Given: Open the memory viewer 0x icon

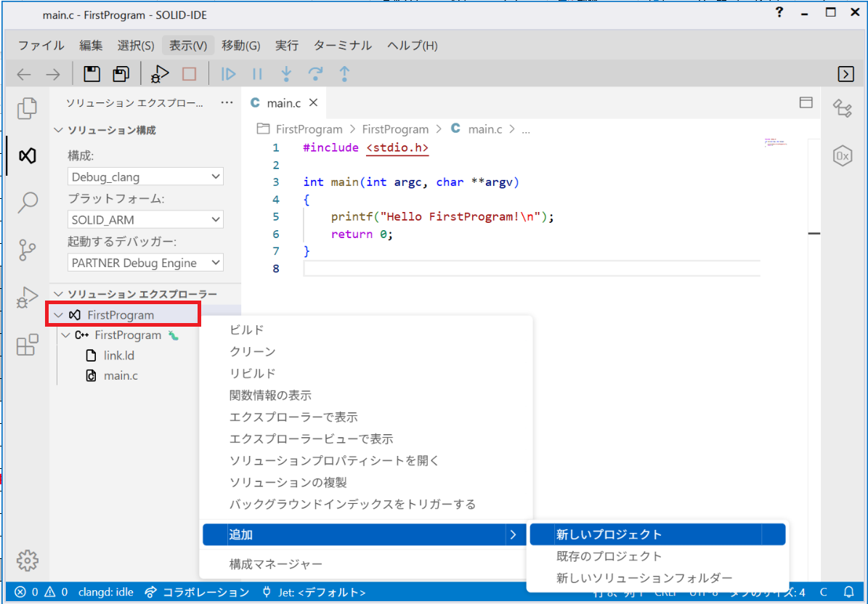Looking at the screenshot, I should coord(843,155).
